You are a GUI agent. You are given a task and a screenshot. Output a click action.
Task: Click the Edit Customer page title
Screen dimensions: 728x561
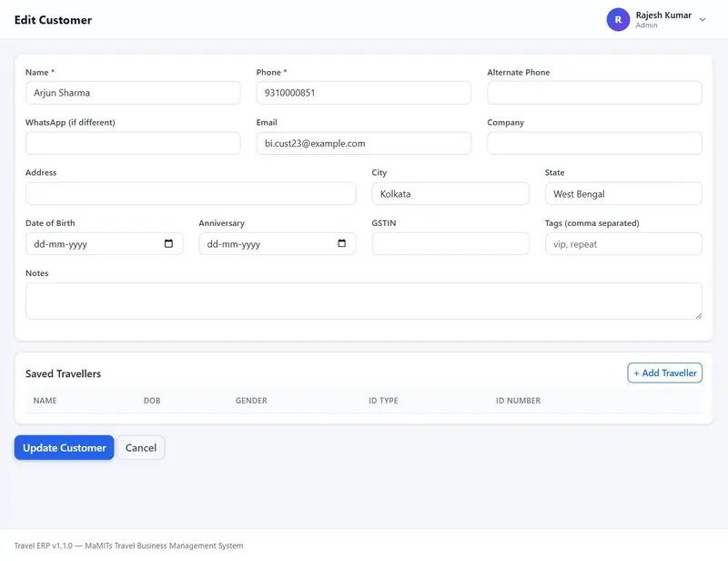click(53, 20)
